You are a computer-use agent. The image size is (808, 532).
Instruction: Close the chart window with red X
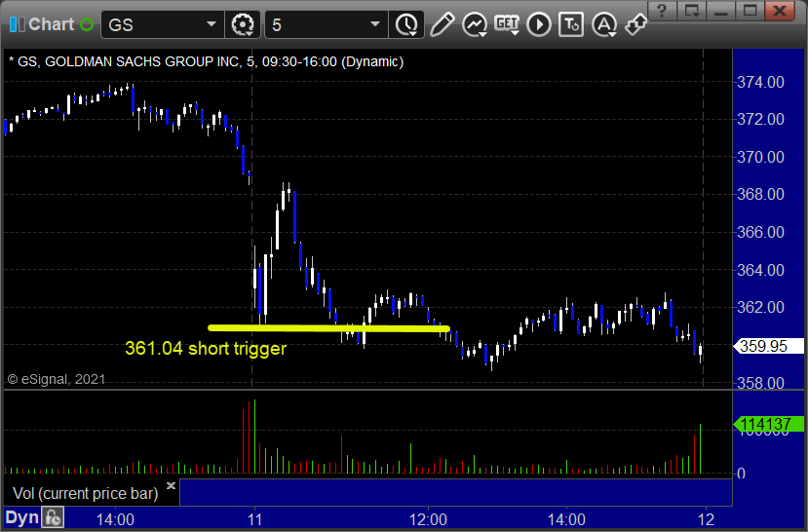780,10
